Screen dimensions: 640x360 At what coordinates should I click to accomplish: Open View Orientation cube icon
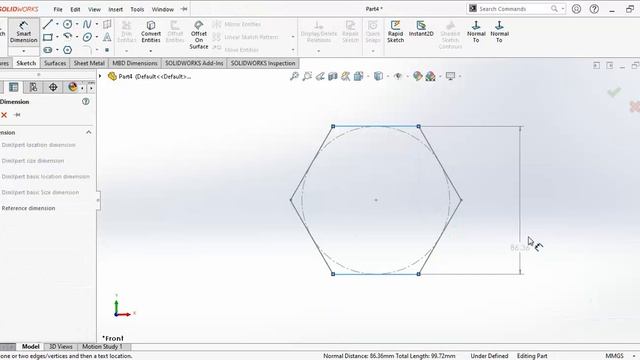pos(358,76)
